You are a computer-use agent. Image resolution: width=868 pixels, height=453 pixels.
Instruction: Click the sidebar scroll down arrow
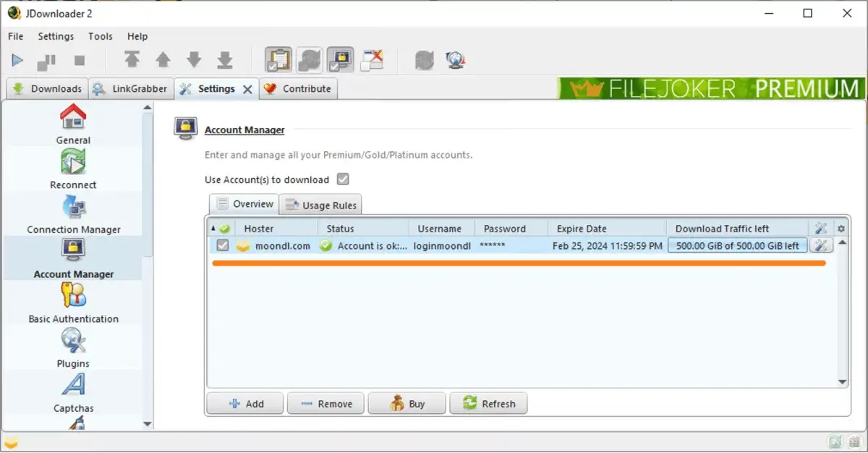click(148, 424)
